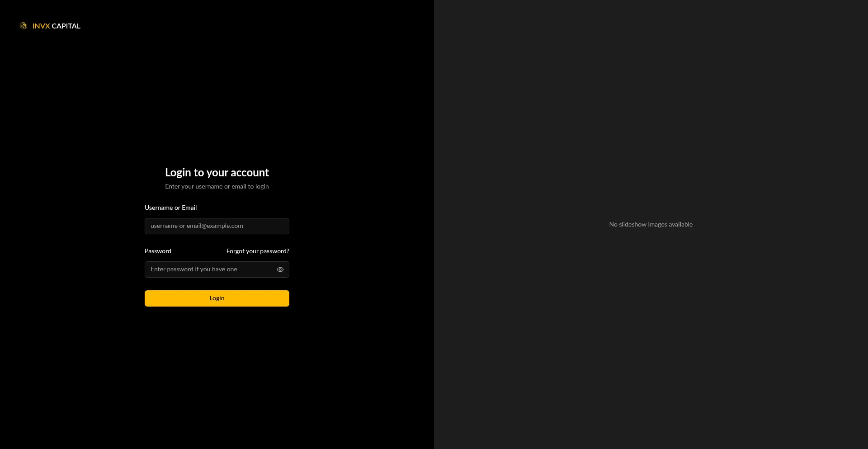The width and height of the screenshot is (868, 449).
Task: Click the email@example.com placeholder text
Action: click(x=215, y=226)
